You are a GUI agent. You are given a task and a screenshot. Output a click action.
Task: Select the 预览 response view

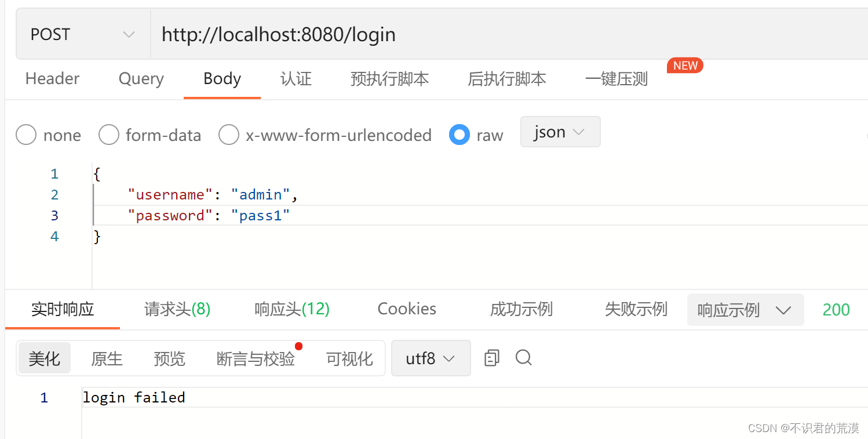[169, 358]
